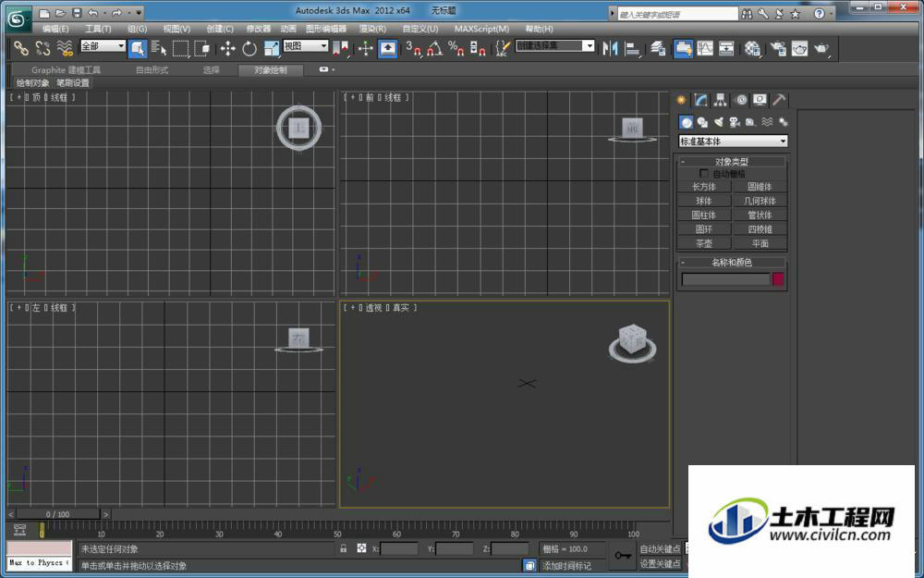Click the 平面 plane button

coord(760,243)
